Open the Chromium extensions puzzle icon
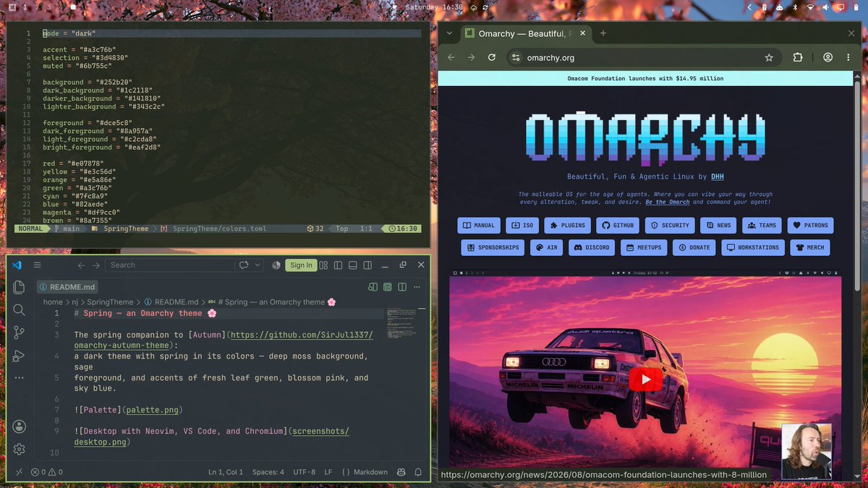 click(798, 57)
